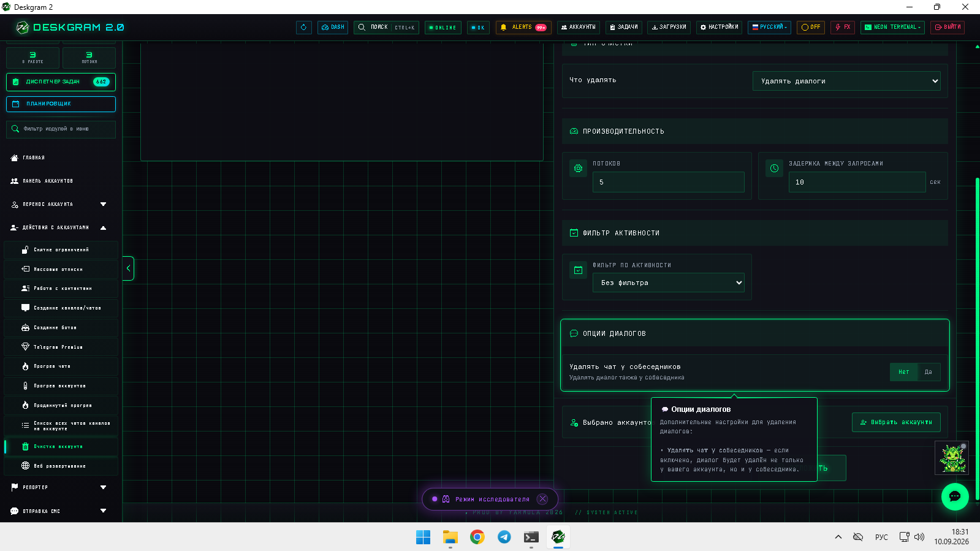The height and width of the screenshot is (551, 980).
Task: Collapse the sidebar with the arrow handle
Action: (128, 268)
